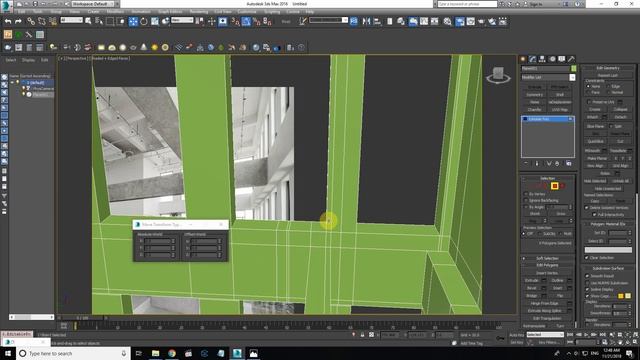Click the Bevel button
This screenshot has height=360, width=640.
pyautogui.click(x=532, y=288)
